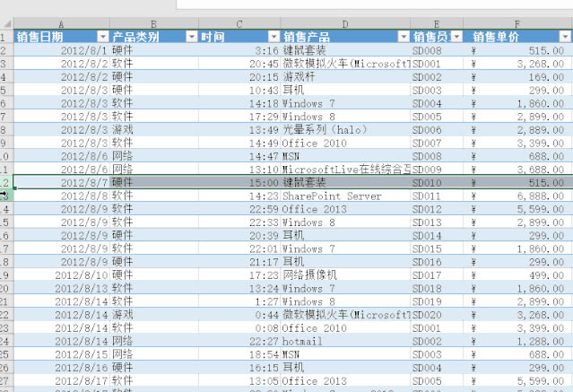Click time cell 0:08
The height and width of the screenshot is (392, 573).
(x=239, y=328)
